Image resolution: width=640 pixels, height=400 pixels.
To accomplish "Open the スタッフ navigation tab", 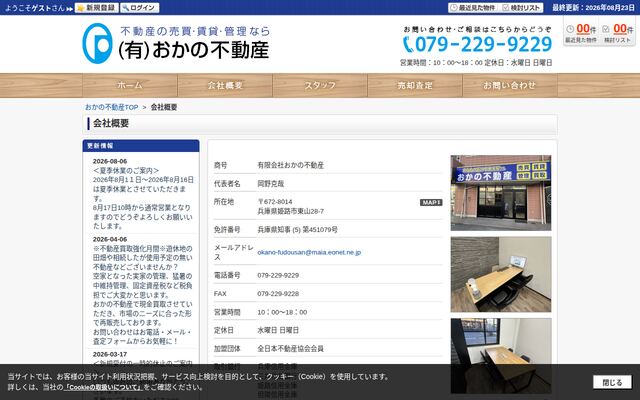I will point(320,85).
